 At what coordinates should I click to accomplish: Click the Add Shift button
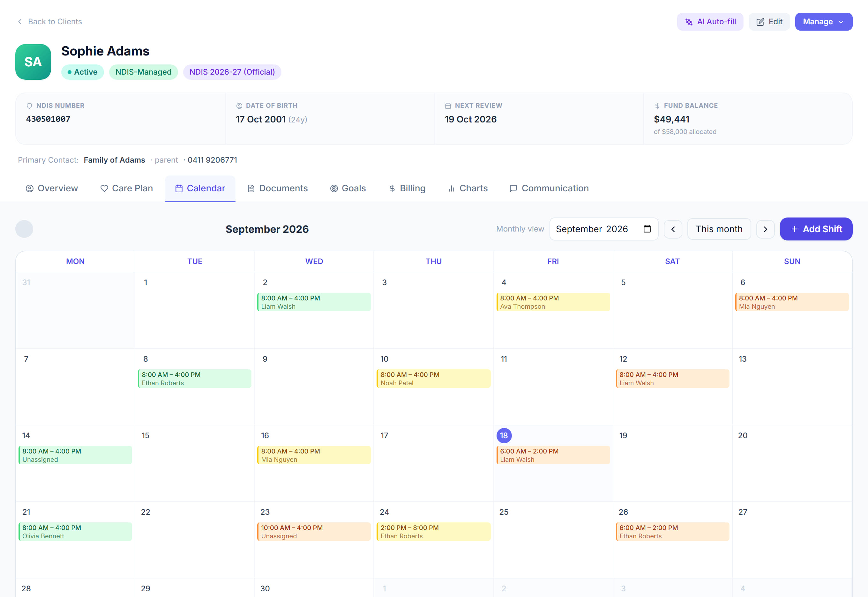(816, 229)
